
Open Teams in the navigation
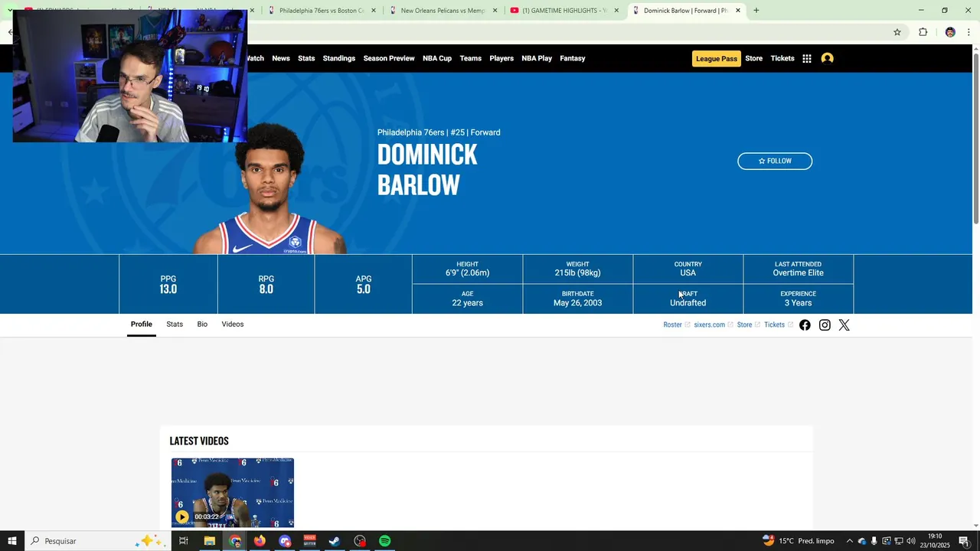471,58
